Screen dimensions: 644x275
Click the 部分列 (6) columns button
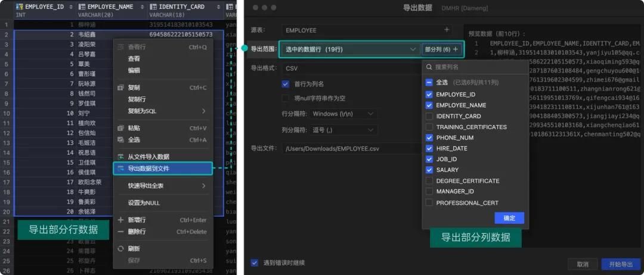coord(441,49)
